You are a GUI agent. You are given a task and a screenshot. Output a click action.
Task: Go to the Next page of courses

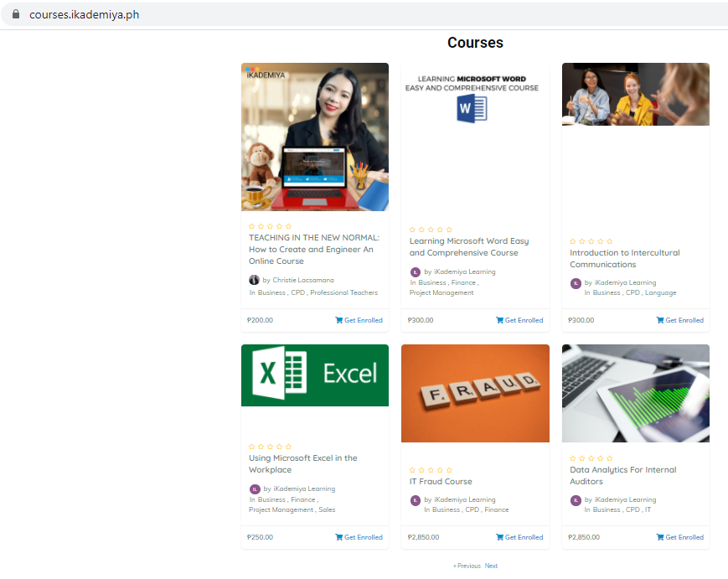pos(491,566)
